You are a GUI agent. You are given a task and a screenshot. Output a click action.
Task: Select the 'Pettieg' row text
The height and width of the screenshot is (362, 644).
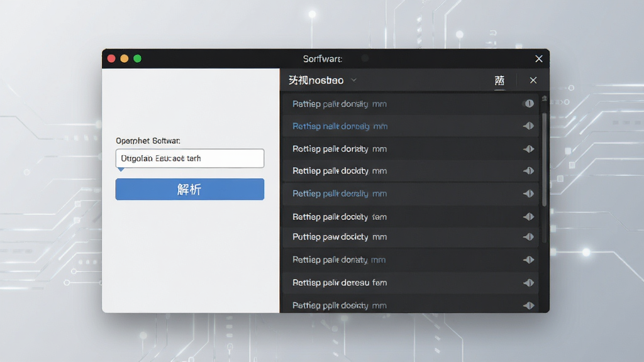[x=340, y=305]
